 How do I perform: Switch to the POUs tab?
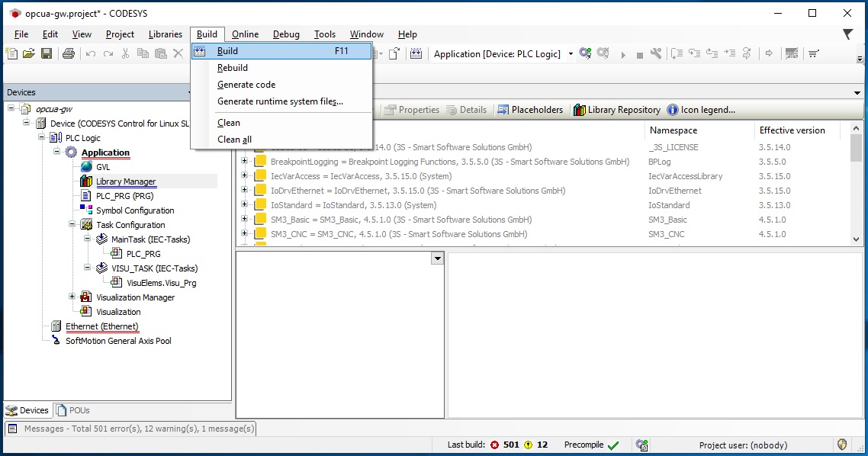[x=73, y=410]
